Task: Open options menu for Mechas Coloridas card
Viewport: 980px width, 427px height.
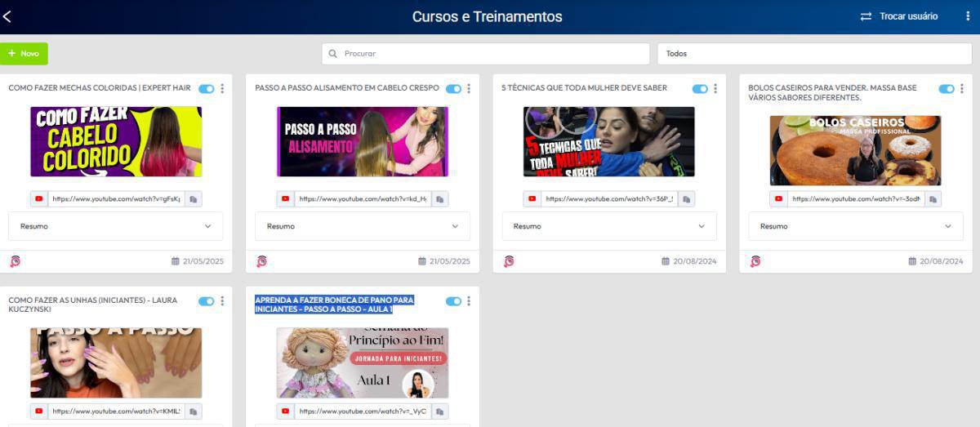Action: click(x=222, y=88)
